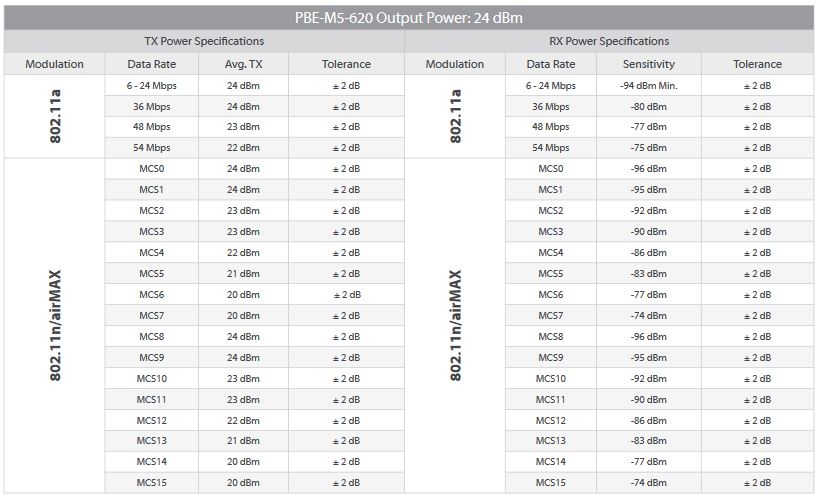The image size is (830, 501).
Task: Click 'MCS12' in the RX data rates
Action: (x=551, y=421)
